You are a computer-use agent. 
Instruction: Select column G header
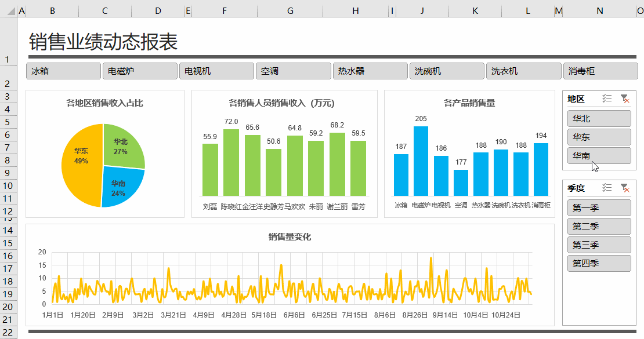[x=290, y=11]
